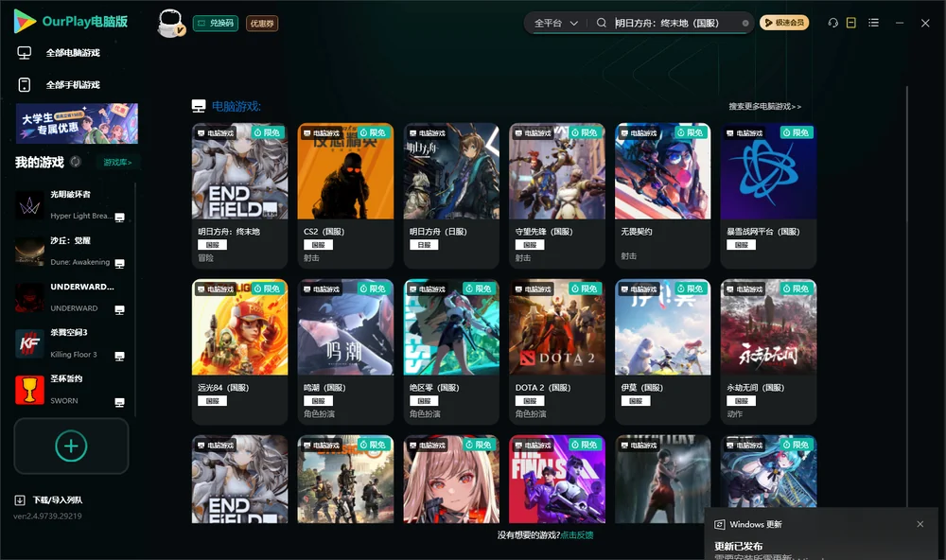946x560 pixels.
Task: Open the DOTA 2 (国服) game card
Action: pos(557,352)
